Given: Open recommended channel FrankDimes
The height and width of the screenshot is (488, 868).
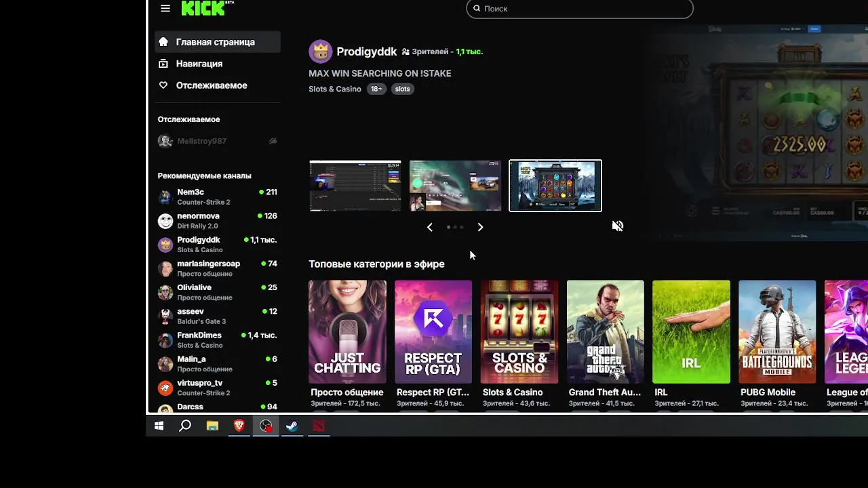Looking at the screenshot, I should [217, 340].
